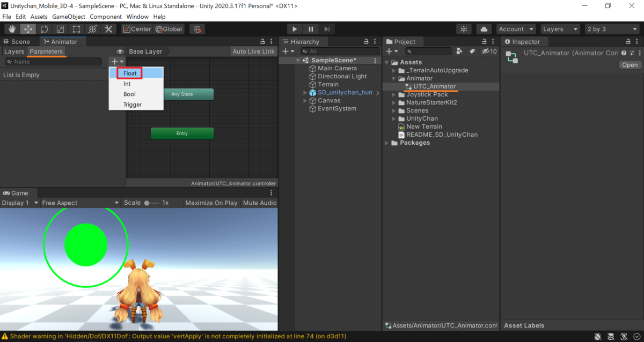Search by label in Project panel
644x342 pixels.
point(472,51)
